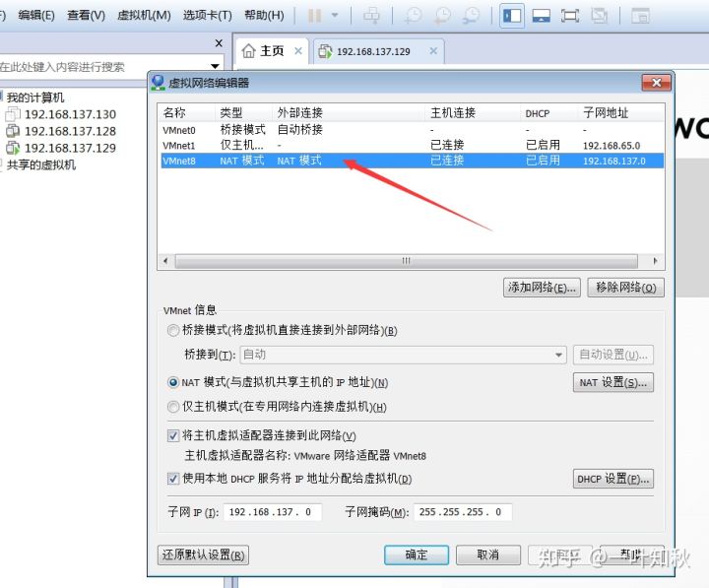Click the 子网 IP input field
The image size is (709, 588).
tap(272, 512)
